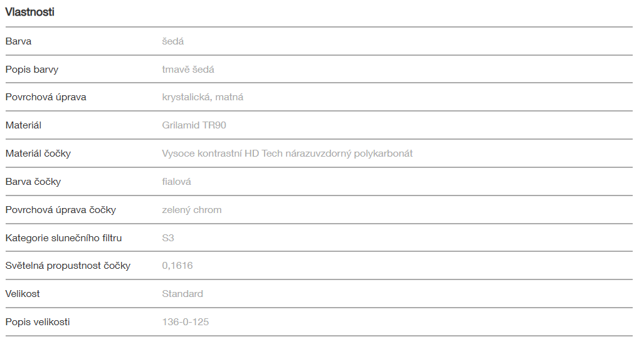644x349 pixels.
Task: Click the Vlastnosti heading
Action: pyautogui.click(x=29, y=12)
